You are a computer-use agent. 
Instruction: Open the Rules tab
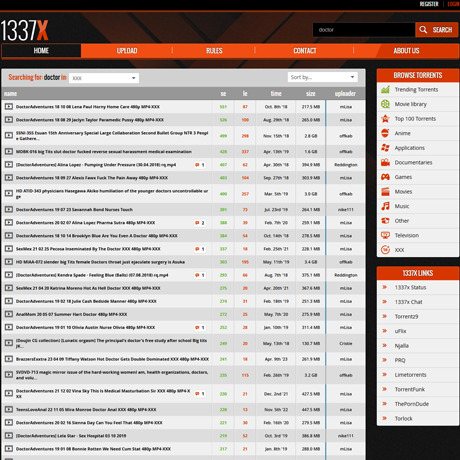point(214,51)
